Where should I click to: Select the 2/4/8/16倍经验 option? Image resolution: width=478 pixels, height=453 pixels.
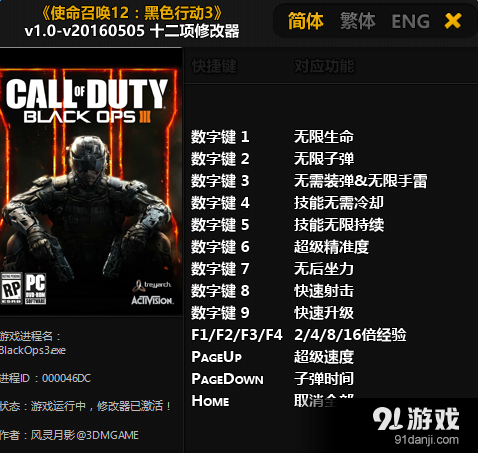[x=350, y=335]
